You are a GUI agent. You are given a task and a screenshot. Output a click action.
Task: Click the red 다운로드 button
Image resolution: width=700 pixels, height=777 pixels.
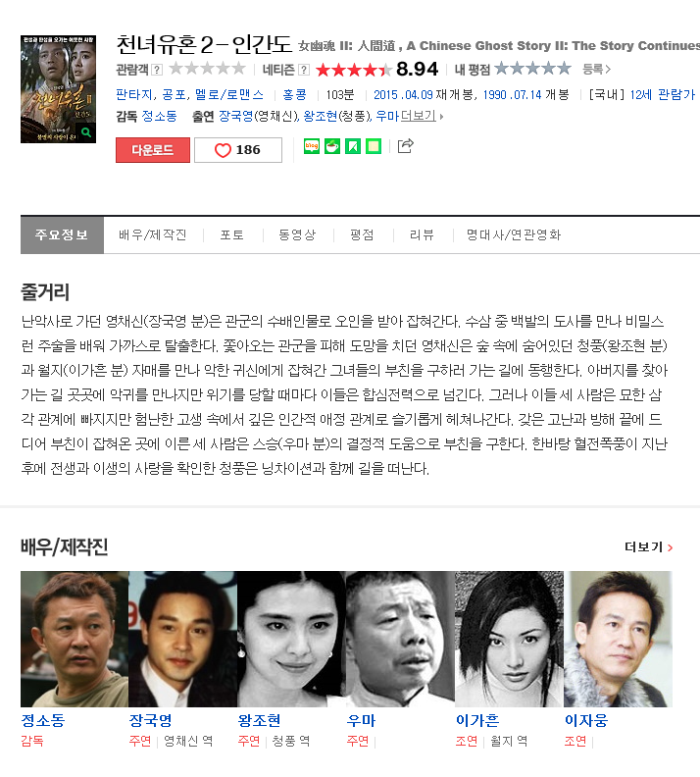click(x=153, y=150)
